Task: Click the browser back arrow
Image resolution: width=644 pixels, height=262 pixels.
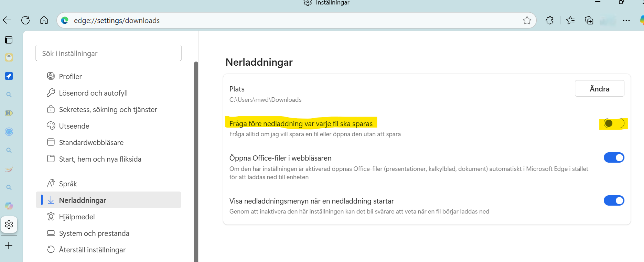Action: [7, 20]
